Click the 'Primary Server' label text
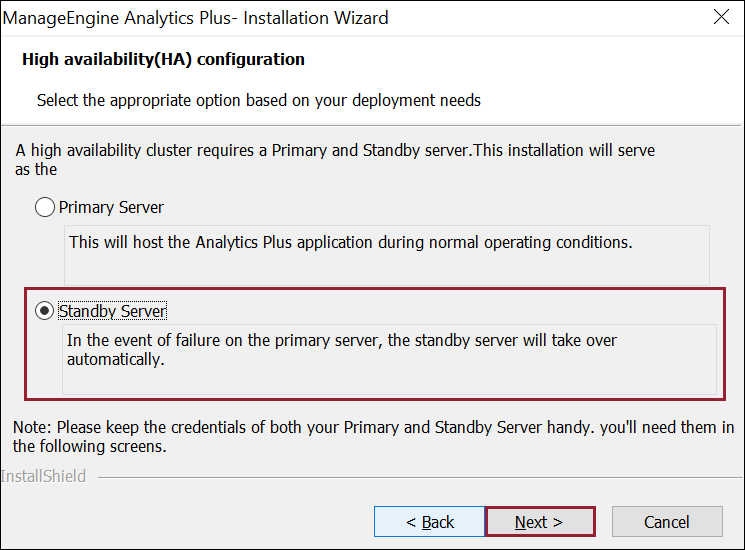 (x=111, y=208)
